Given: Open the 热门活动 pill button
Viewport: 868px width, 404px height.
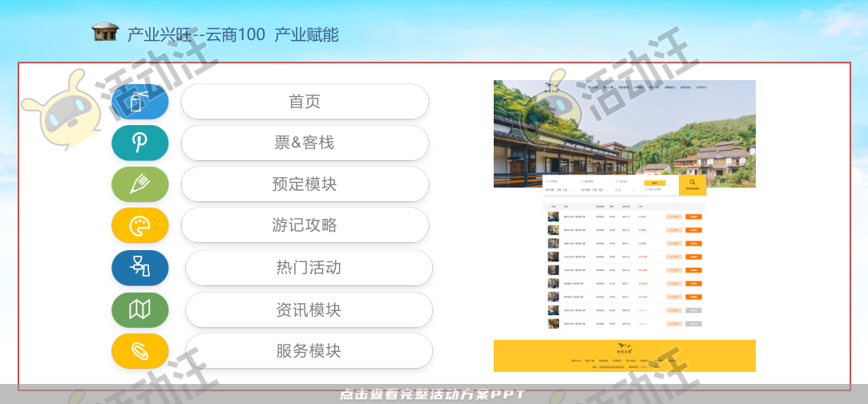Looking at the screenshot, I should pyautogui.click(x=309, y=268).
